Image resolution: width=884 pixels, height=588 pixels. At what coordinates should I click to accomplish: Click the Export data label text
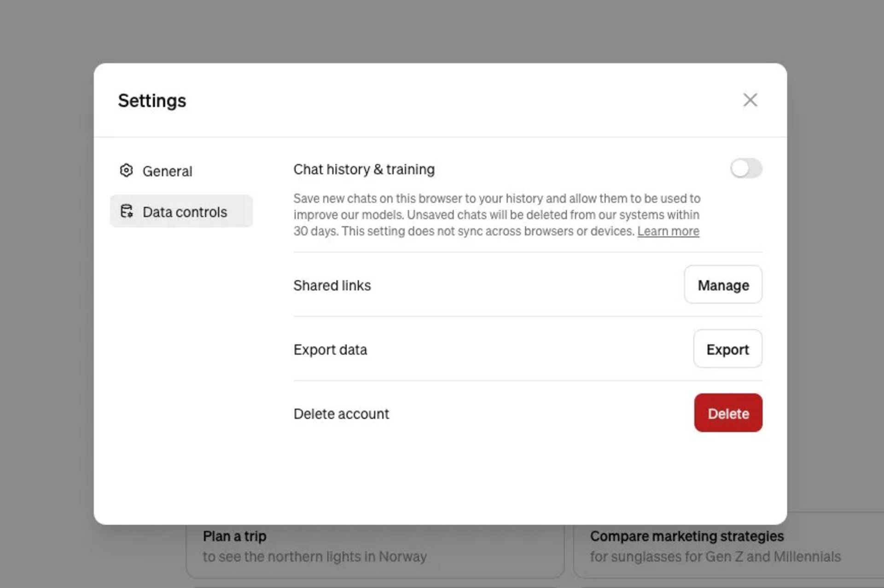tap(330, 350)
